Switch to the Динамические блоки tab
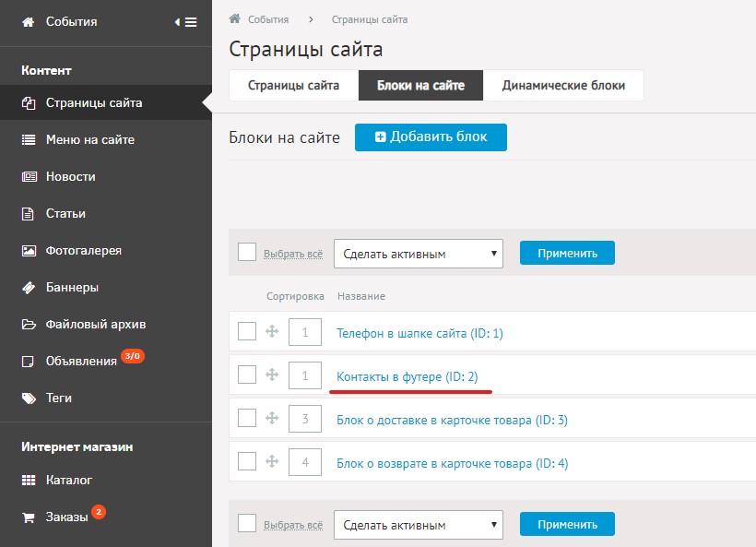Viewport: 756px width, 547px height. (x=563, y=86)
